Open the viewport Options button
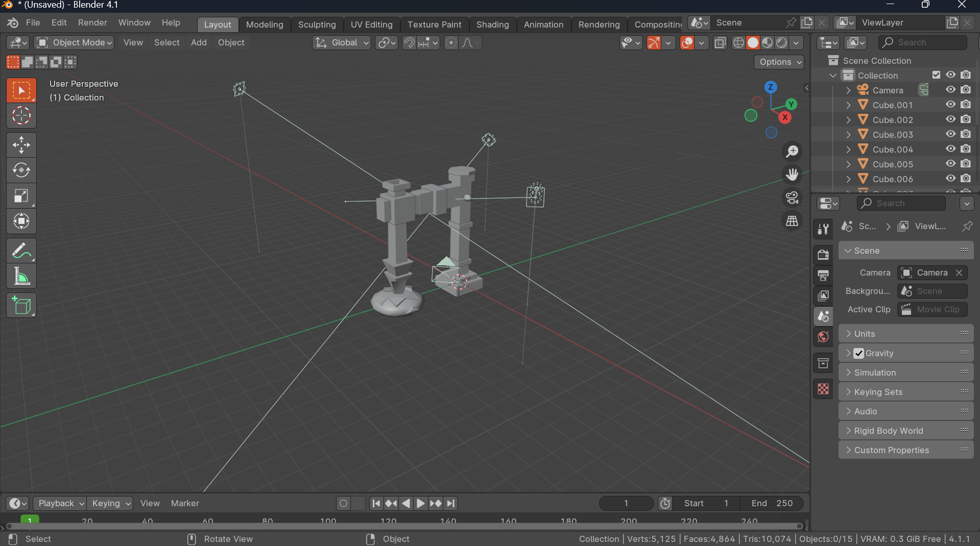The height and width of the screenshot is (546, 980). coord(779,62)
